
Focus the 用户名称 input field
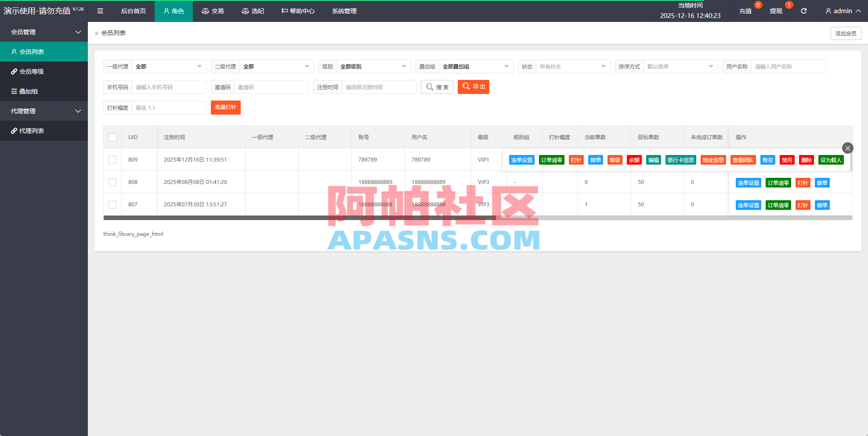click(x=788, y=66)
